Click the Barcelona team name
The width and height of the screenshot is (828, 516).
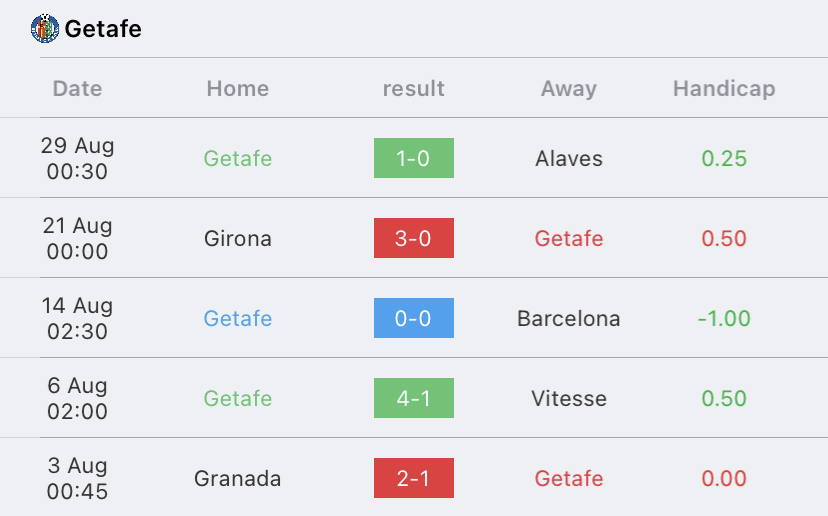pos(569,318)
